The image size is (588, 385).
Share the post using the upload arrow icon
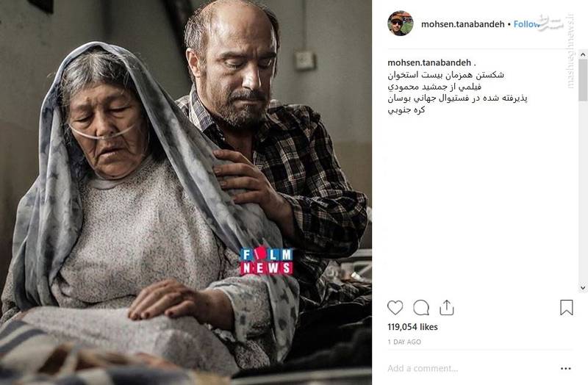[447, 307]
